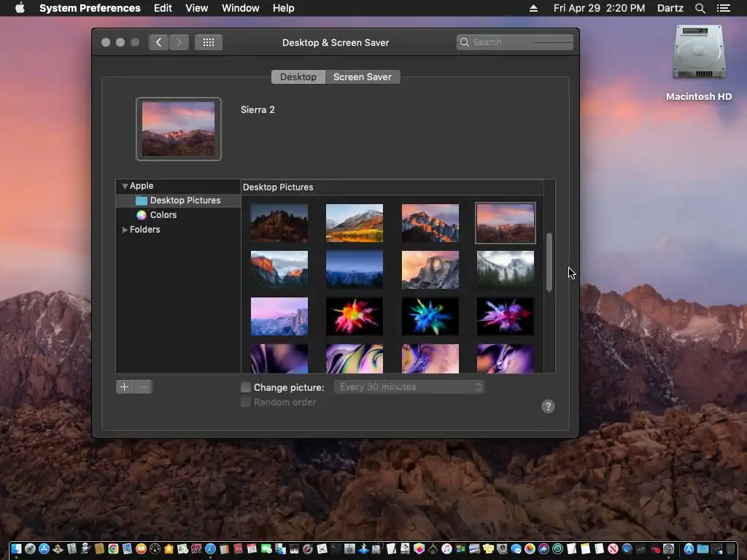
Task: Click the Sierra 2 preview image
Action: click(179, 129)
